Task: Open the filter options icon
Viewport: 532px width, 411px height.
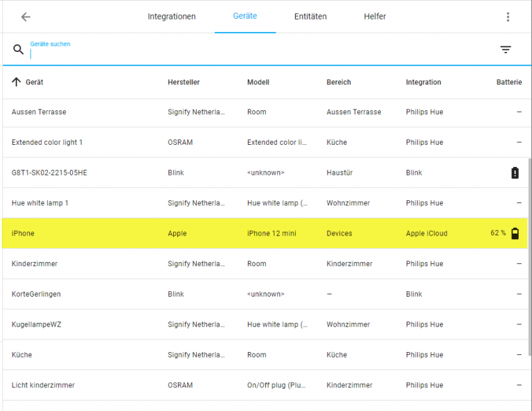Action: (506, 50)
